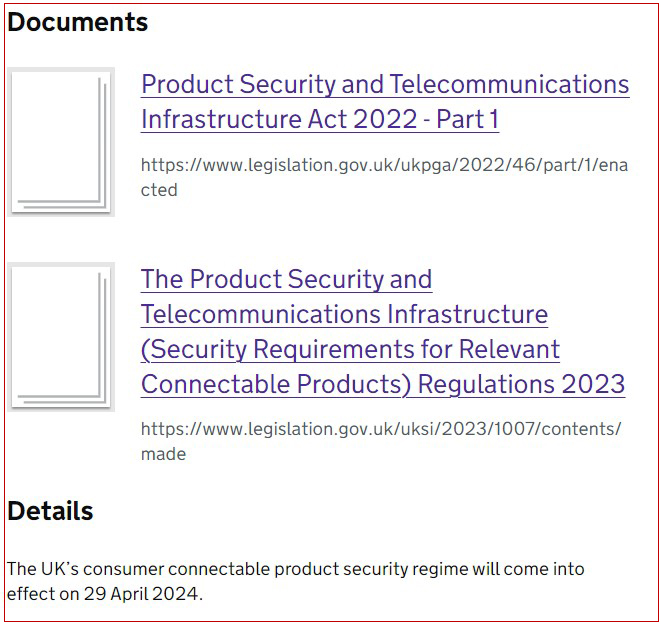Image resolution: width=661 pixels, height=625 pixels.
Task: Click '(Security Requirements for Relevant' link line
Action: pyautogui.click(x=350, y=349)
